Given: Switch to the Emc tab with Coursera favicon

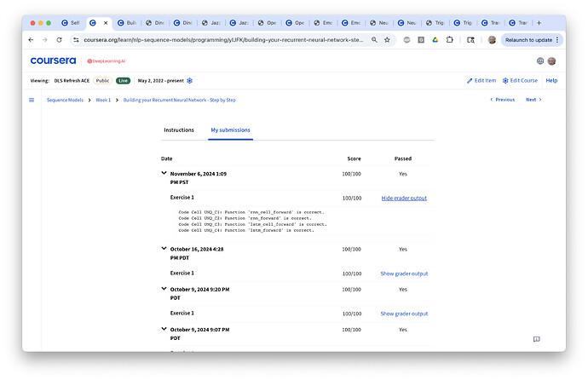Looking at the screenshot, I should pyautogui.click(x=350, y=23).
